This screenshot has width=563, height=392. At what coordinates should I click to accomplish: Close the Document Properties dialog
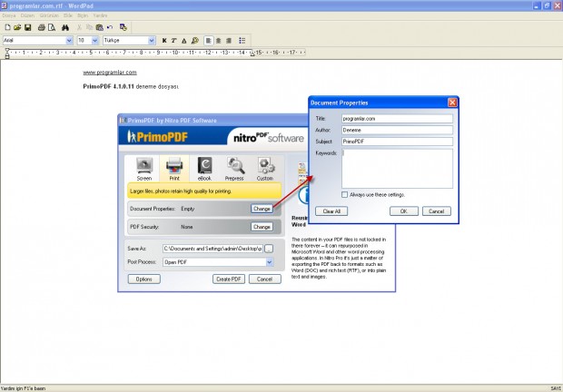[452, 103]
